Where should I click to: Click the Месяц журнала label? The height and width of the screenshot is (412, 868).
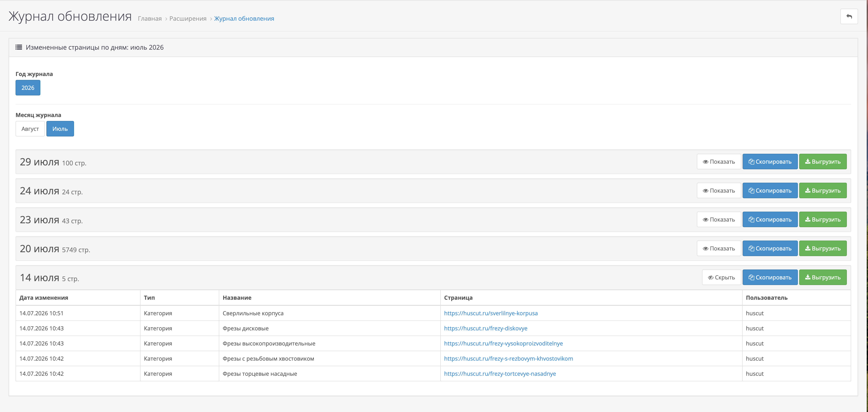pos(38,115)
